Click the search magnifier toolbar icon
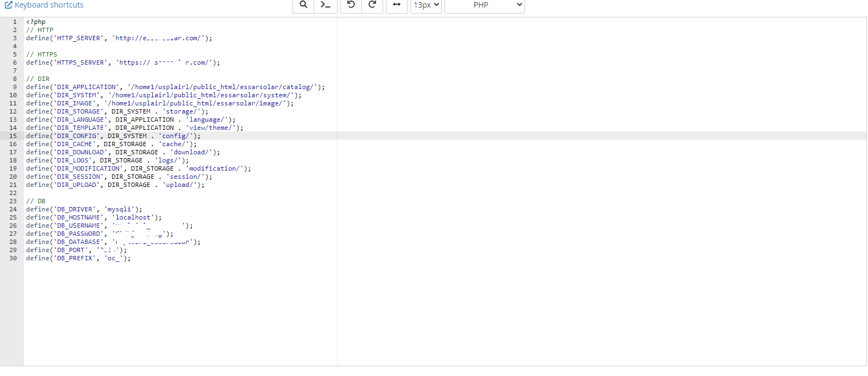 tap(303, 5)
